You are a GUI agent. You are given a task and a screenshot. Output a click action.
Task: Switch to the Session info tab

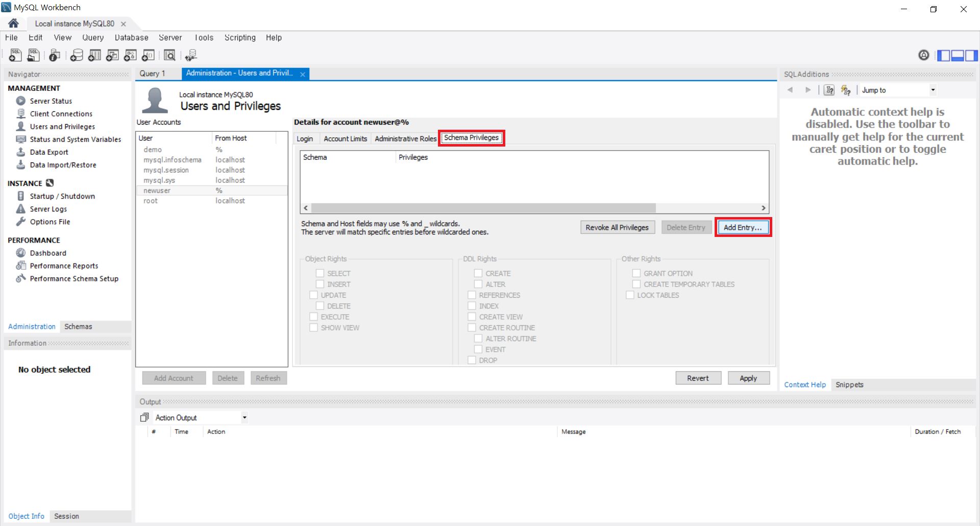coord(66,516)
